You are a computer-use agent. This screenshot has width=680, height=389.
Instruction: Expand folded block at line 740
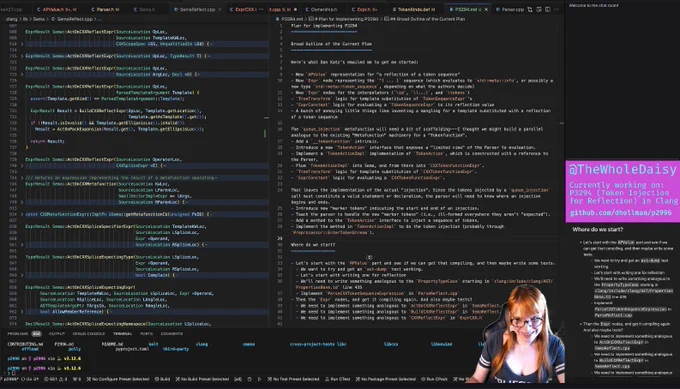(22, 165)
